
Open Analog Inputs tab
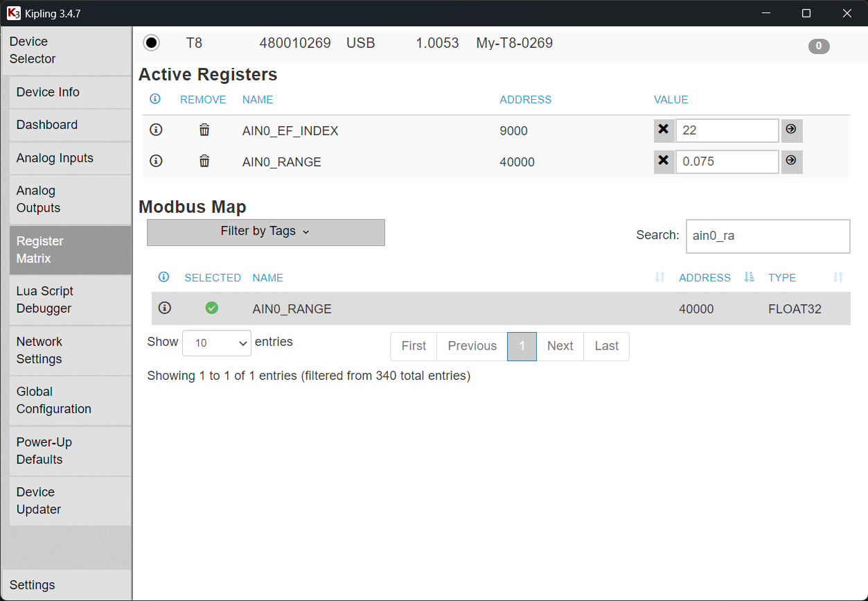pos(70,158)
